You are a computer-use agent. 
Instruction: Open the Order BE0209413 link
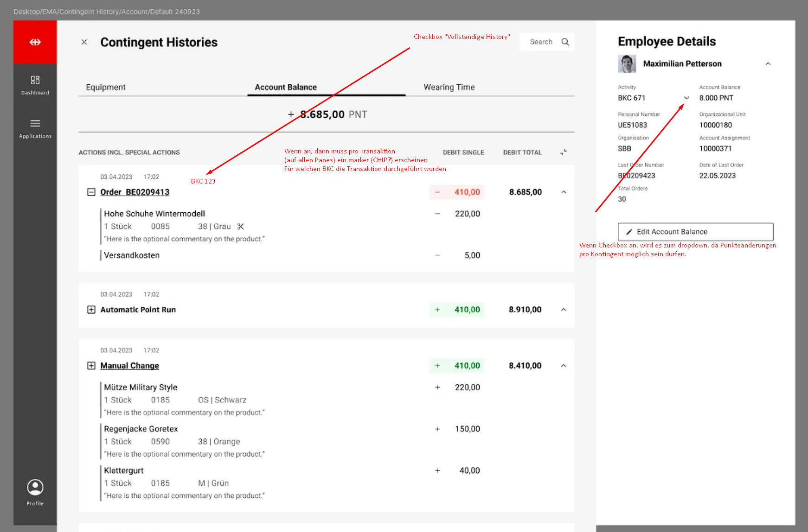tap(135, 192)
